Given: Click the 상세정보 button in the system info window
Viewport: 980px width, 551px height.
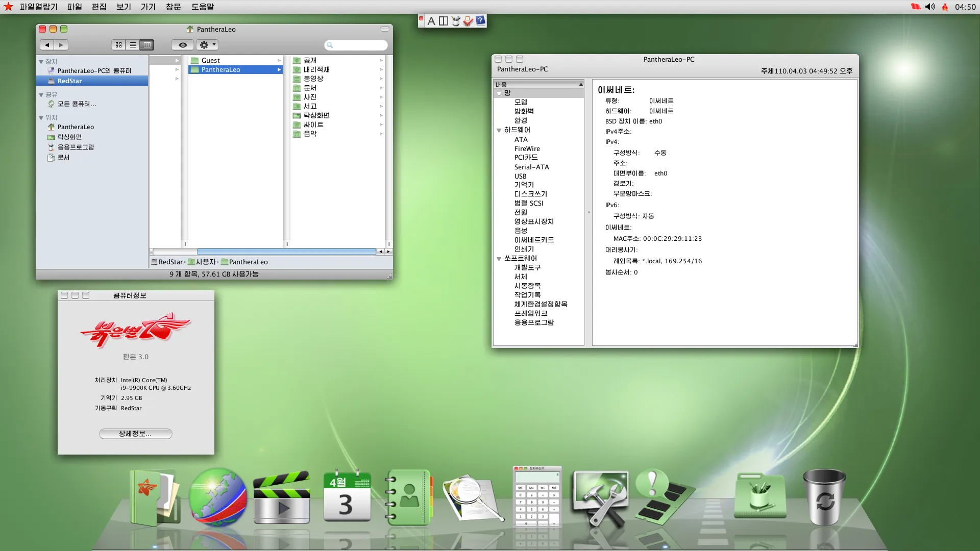Looking at the screenshot, I should [135, 434].
